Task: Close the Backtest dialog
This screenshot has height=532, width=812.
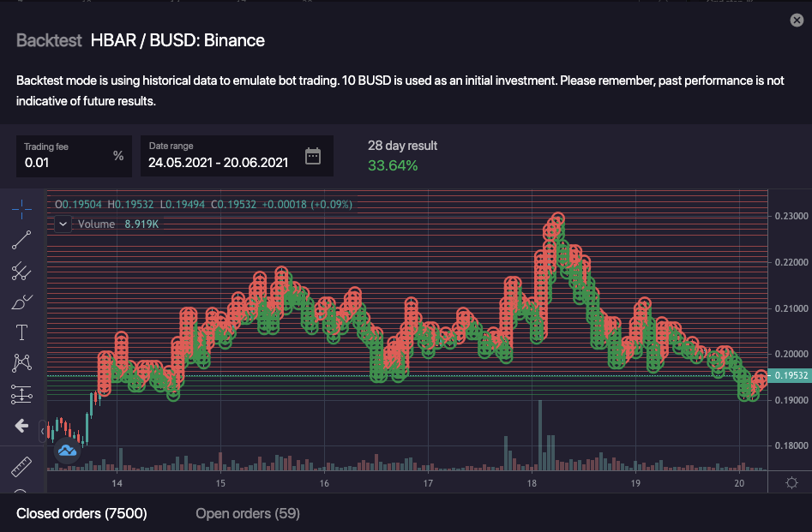Action: (x=797, y=21)
